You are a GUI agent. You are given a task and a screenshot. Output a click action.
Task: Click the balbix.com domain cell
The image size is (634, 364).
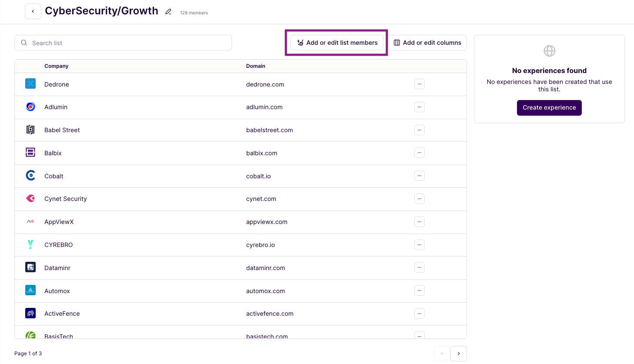[x=262, y=153]
